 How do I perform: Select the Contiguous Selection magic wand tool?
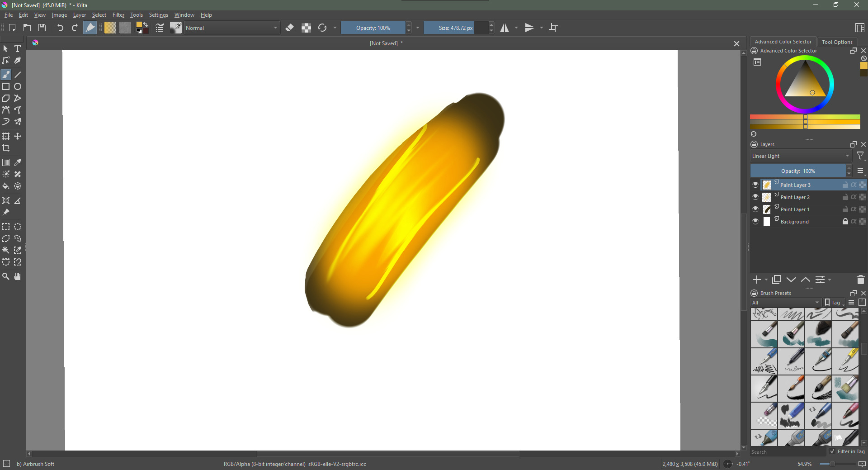click(6, 250)
